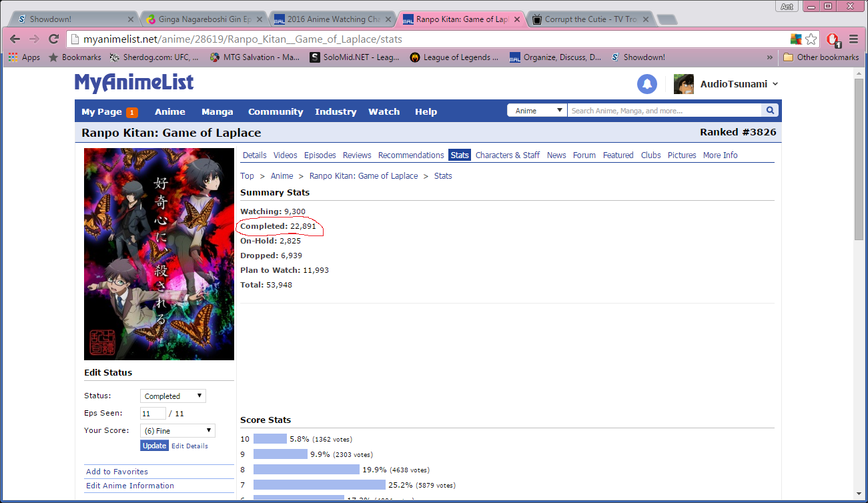Image resolution: width=868 pixels, height=503 pixels.
Task: Open the Edit Details link
Action: [x=189, y=446]
